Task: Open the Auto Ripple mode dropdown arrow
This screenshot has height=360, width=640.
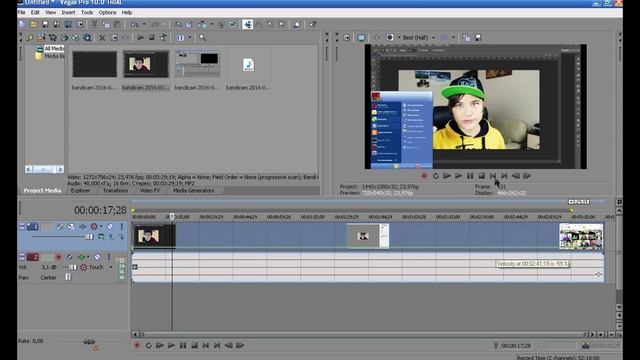Action: tap(211, 24)
